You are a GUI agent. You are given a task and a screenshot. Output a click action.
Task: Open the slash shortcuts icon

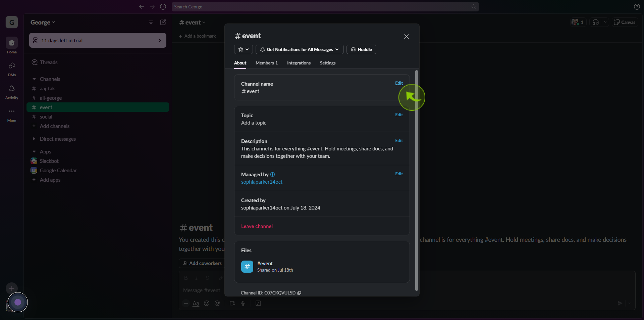tap(258, 303)
